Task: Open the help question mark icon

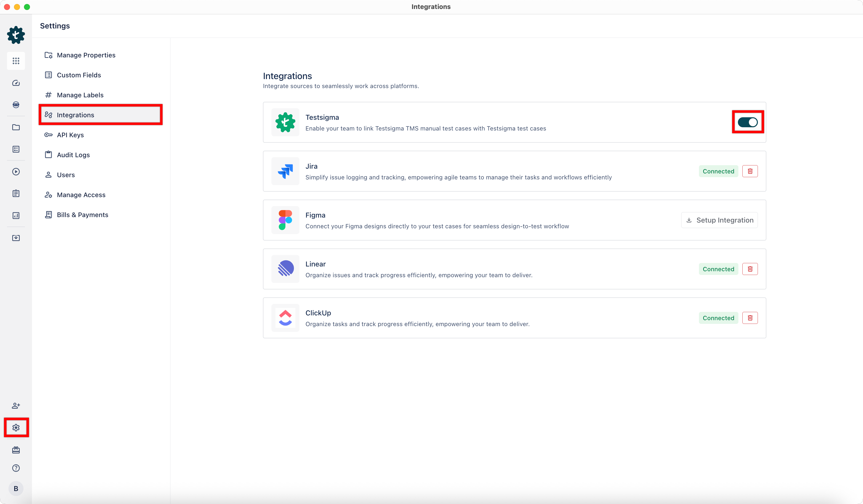Action: [x=16, y=468]
